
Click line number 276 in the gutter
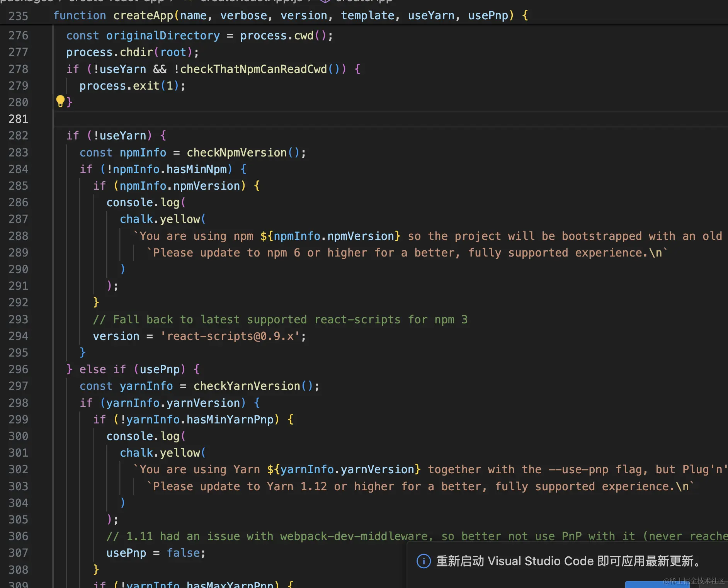coord(19,36)
